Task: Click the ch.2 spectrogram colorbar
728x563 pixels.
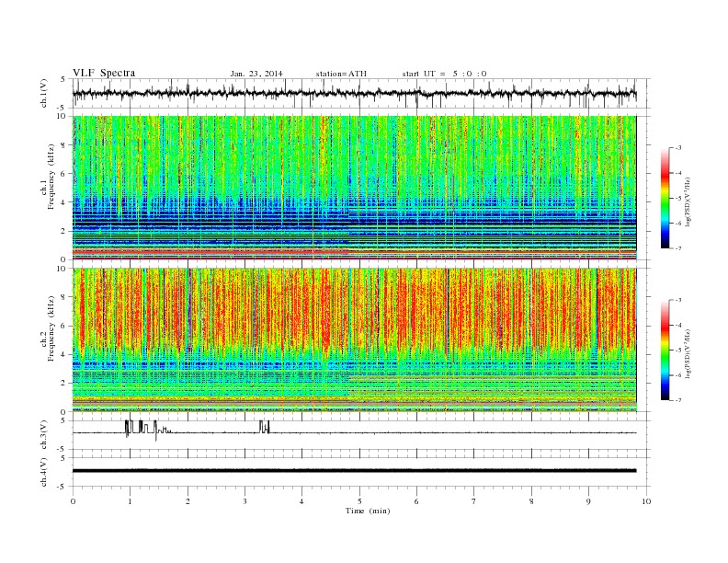Action: (x=665, y=350)
